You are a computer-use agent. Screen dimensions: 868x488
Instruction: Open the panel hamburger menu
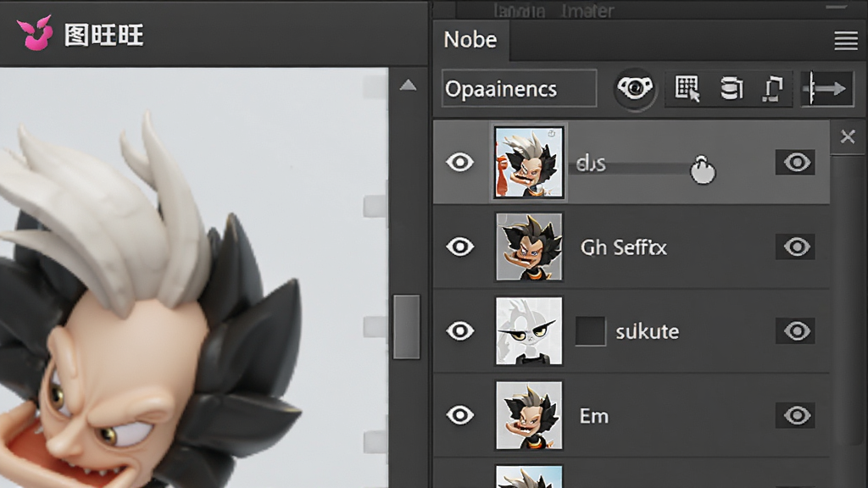tap(845, 41)
